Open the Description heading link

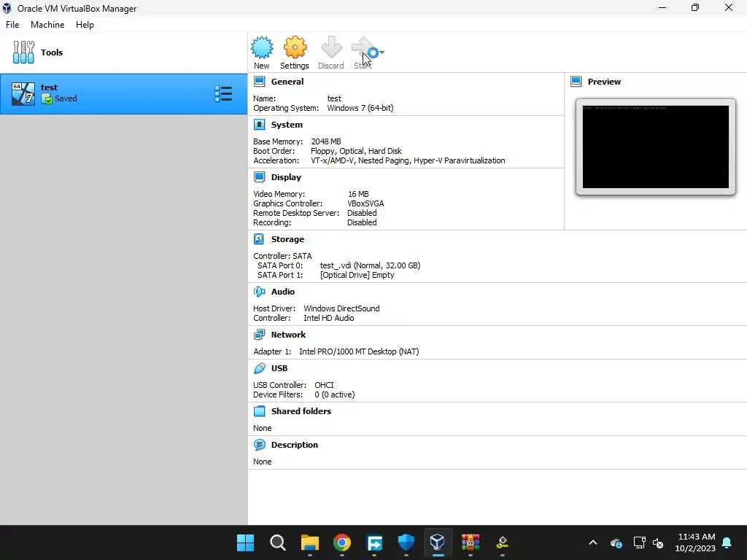pyautogui.click(x=295, y=445)
